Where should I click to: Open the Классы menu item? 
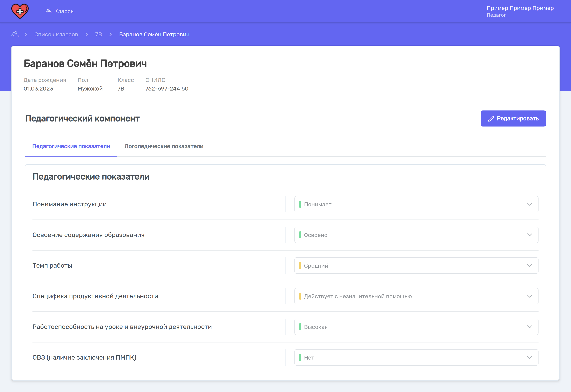click(x=64, y=11)
